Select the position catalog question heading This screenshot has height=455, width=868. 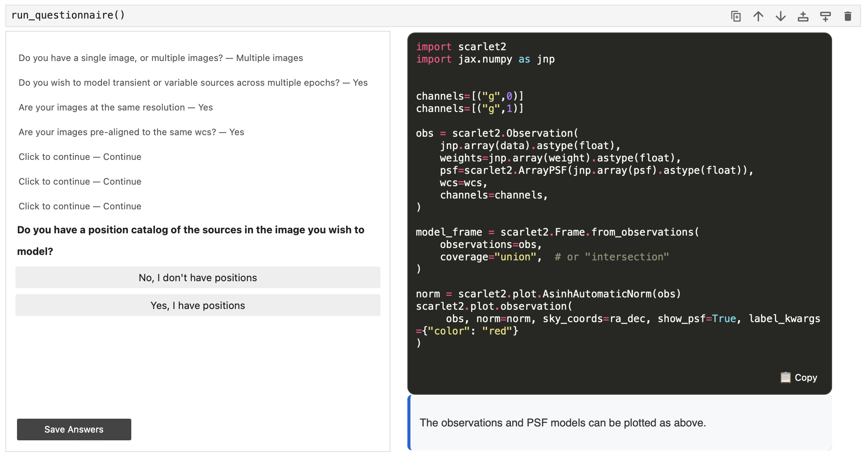click(x=191, y=240)
